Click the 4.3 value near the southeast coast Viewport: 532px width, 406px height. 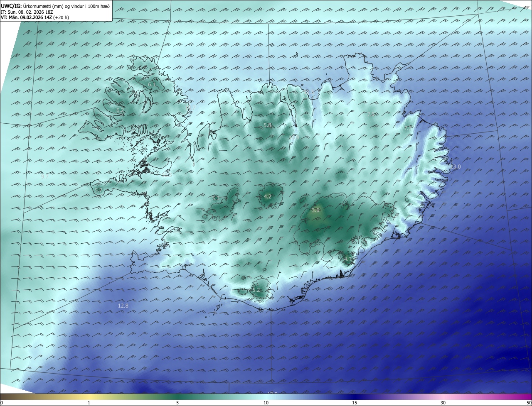347,259
